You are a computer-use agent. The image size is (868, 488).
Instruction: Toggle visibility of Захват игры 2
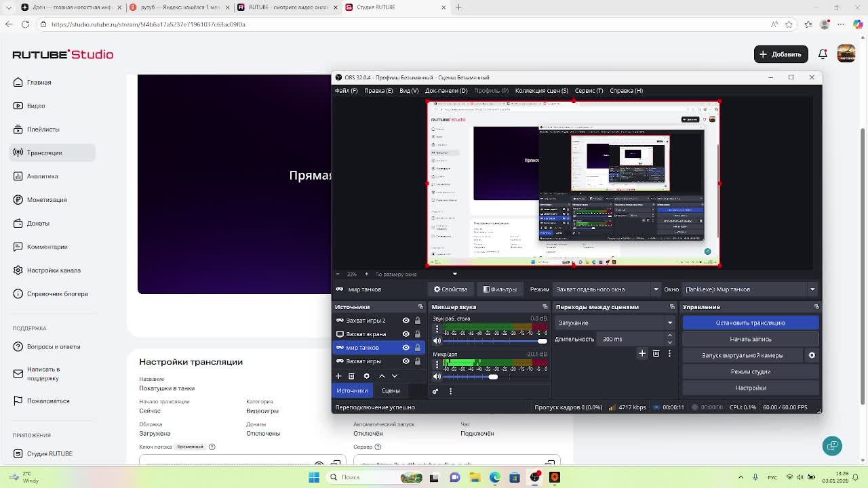(x=406, y=321)
